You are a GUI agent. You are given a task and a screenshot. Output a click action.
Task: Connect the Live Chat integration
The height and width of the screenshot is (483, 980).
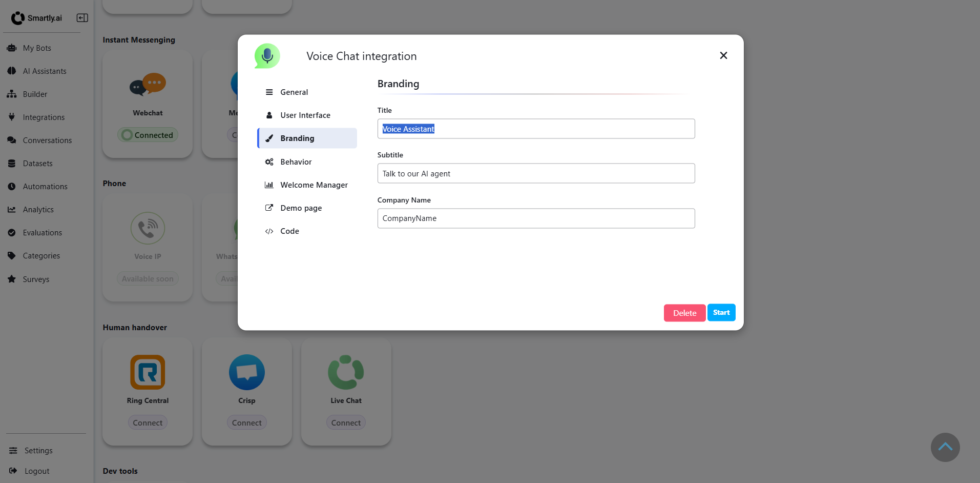pos(346,422)
